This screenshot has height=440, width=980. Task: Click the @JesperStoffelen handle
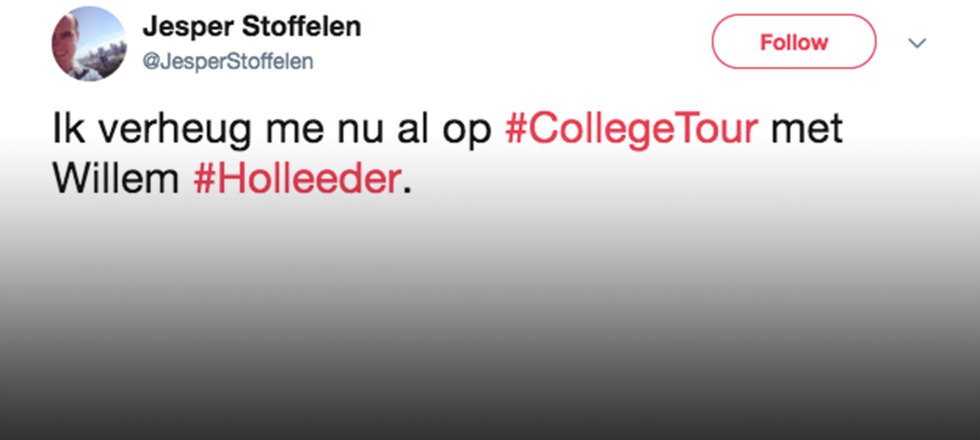coord(228,61)
